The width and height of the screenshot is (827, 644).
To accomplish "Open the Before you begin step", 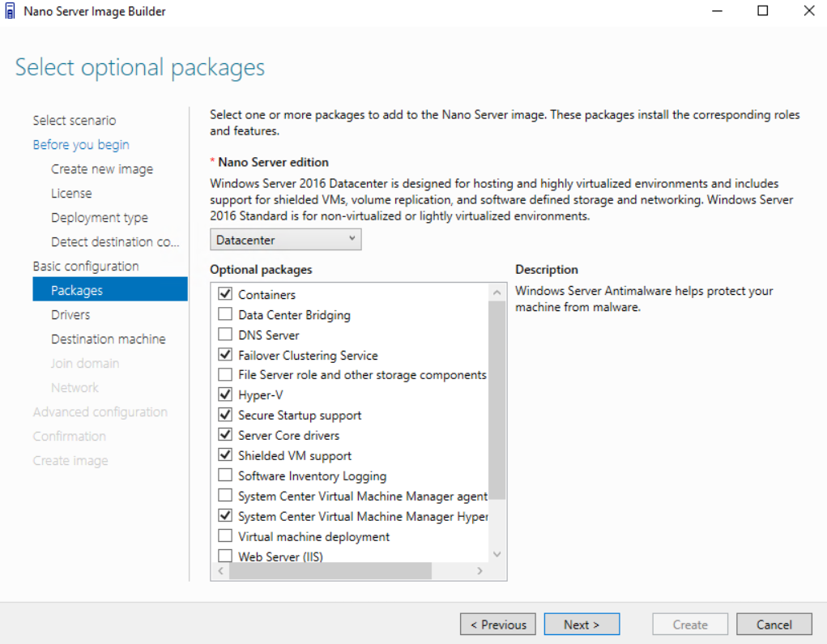I will click(81, 144).
